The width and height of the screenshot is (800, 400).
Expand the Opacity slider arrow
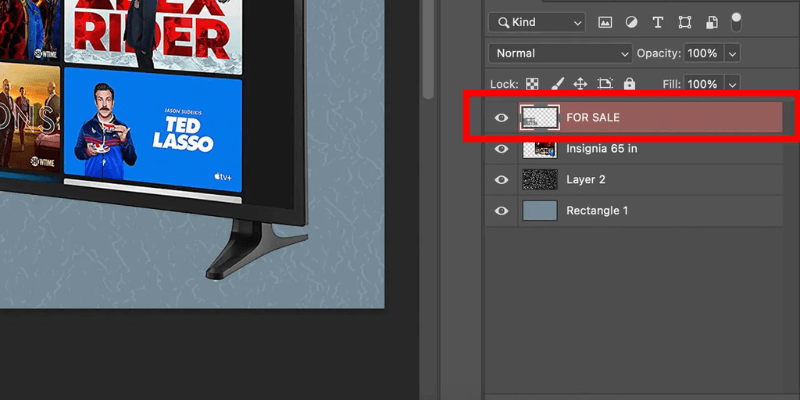point(733,53)
